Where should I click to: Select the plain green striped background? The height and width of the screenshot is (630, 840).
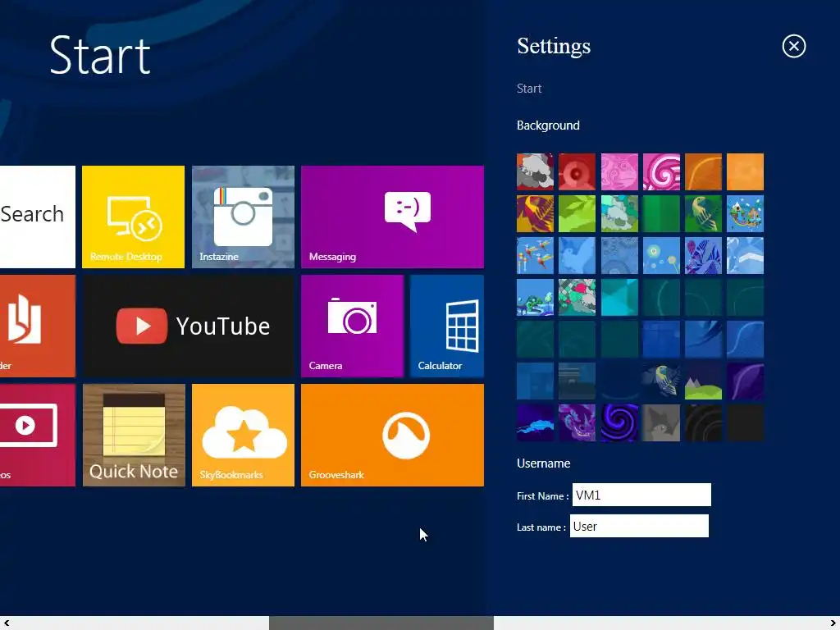(661, 214)
